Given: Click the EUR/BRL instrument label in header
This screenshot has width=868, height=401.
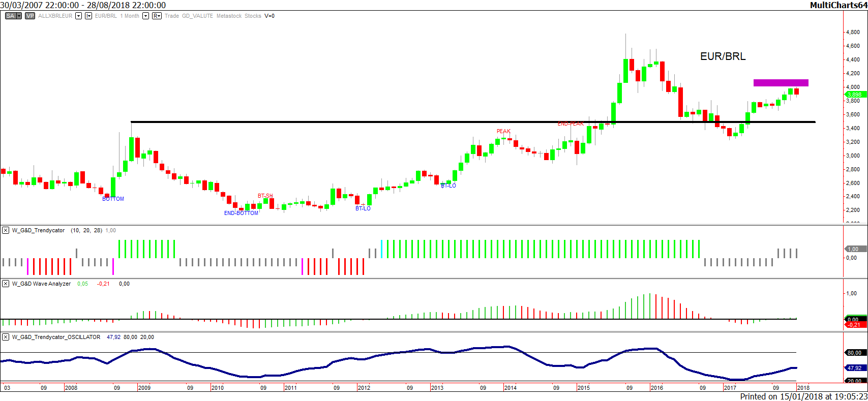Looking at the screenshot, I should point(106,16).
